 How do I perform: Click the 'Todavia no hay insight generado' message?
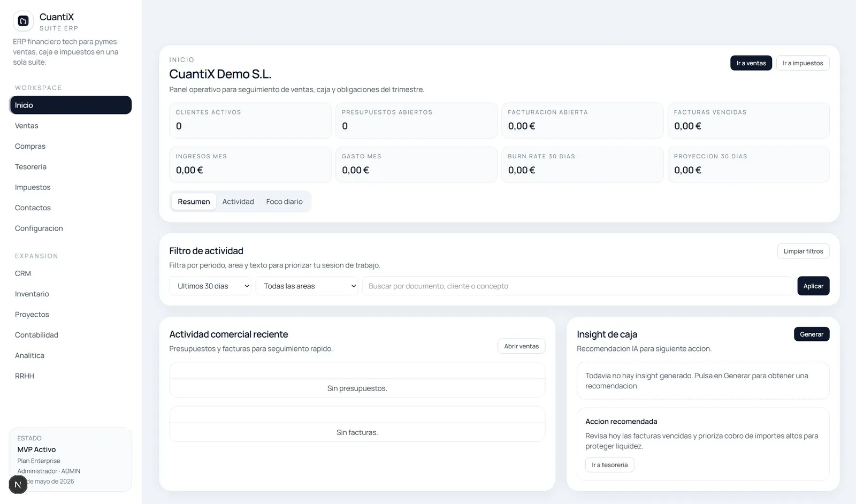point(697,381)
